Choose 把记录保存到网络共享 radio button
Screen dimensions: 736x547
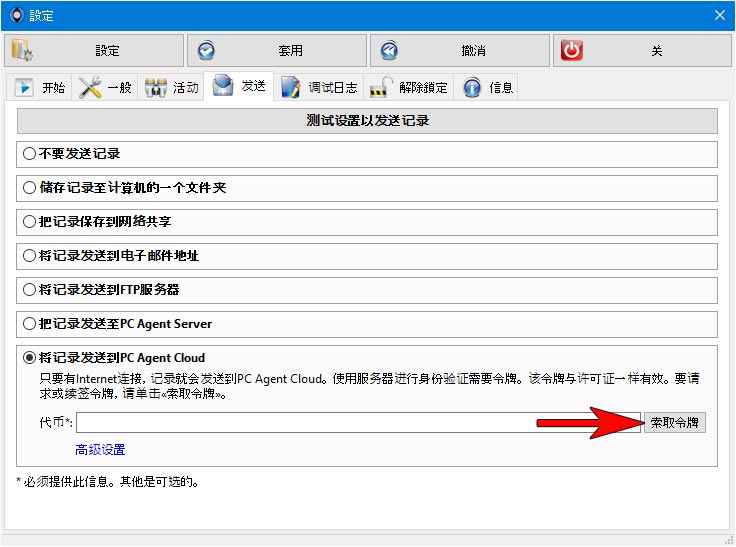coord(29,222)
